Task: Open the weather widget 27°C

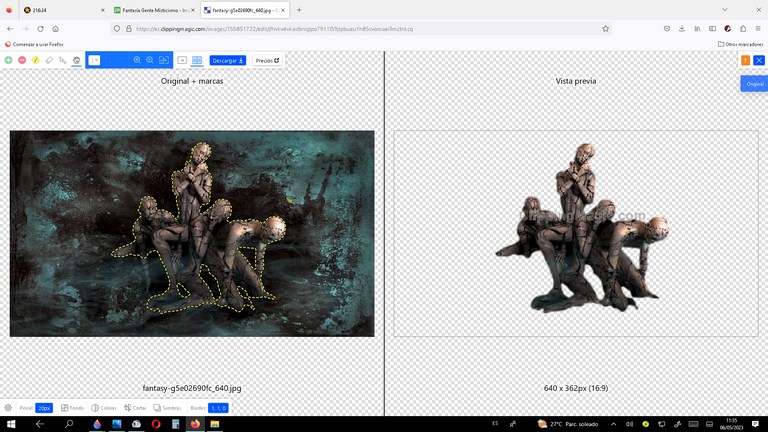Action: 568,424
